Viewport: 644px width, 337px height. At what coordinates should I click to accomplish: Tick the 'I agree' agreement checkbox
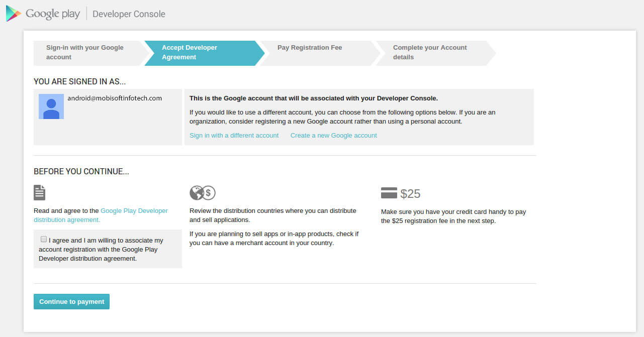pyautogui.click(x=44, y=239)
